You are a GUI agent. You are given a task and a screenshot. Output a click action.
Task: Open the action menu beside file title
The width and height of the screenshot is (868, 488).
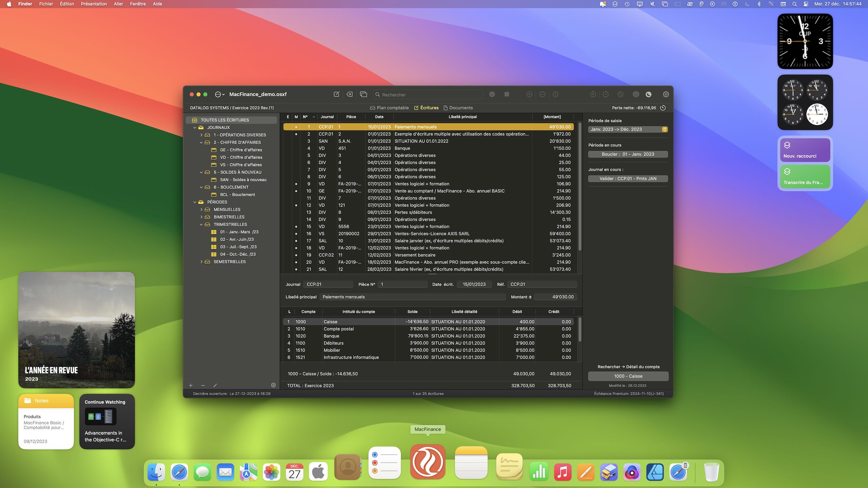click(220, 94)
